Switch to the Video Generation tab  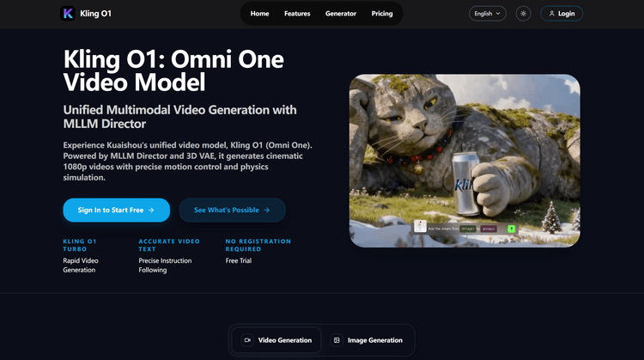pyautogui.click(x=276, y=340)
